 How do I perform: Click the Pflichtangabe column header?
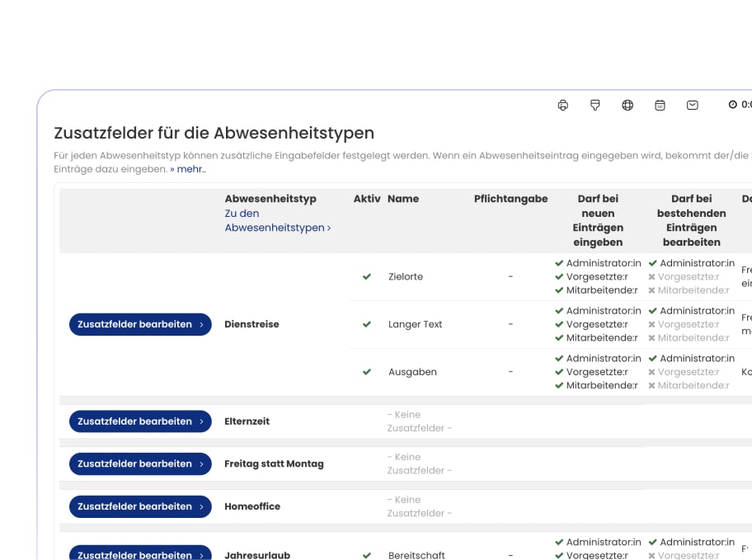click(x=510, y=199)
